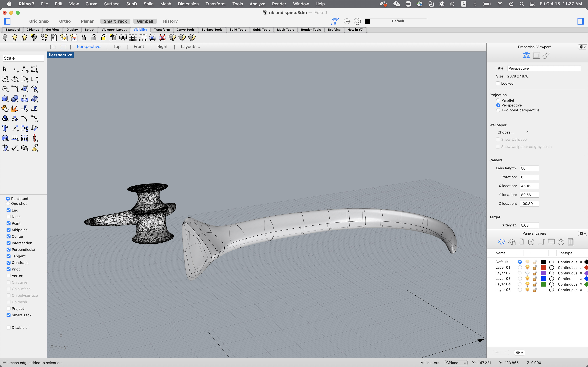Toggle the Ortho button

pyautogui.click(x=65, y=21)
